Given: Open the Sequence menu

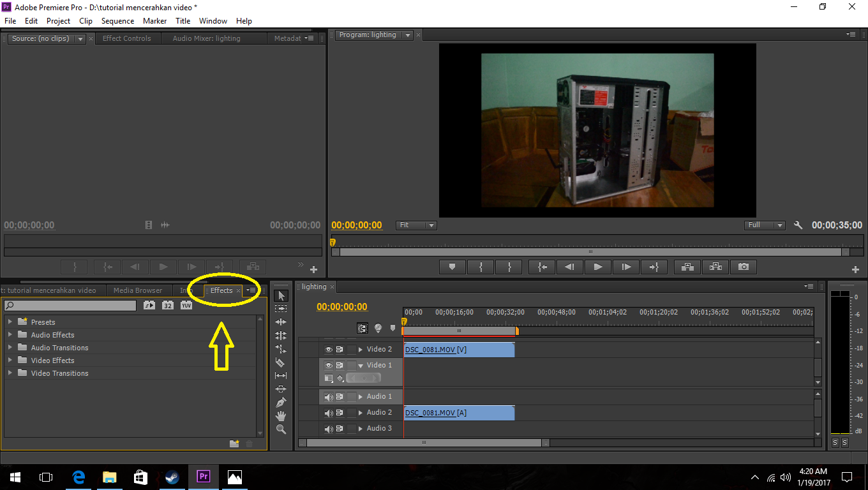Looking at the screenshot, I should pos(118,21).
